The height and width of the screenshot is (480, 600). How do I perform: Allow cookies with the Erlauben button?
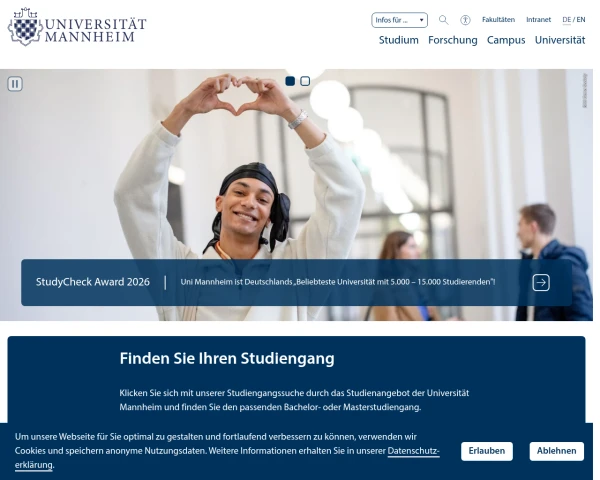click(x=486, y=451)
